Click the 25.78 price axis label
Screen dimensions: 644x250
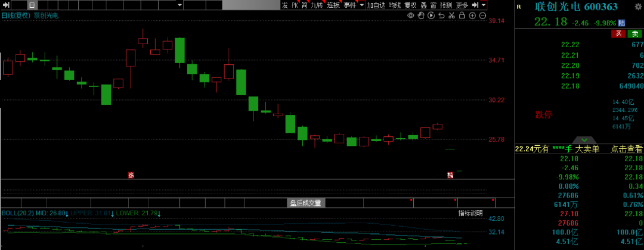pos(497,139)
